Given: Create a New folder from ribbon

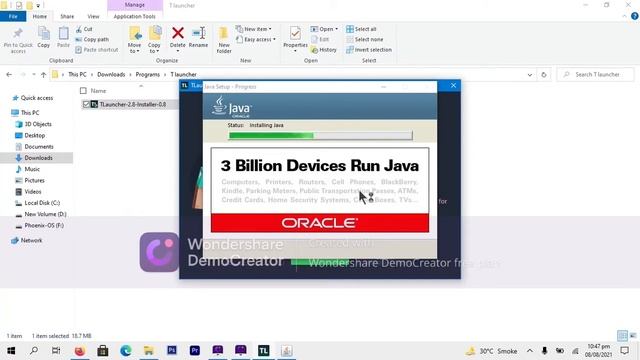Looking at the screenshot, I should (x=224, y=40).
